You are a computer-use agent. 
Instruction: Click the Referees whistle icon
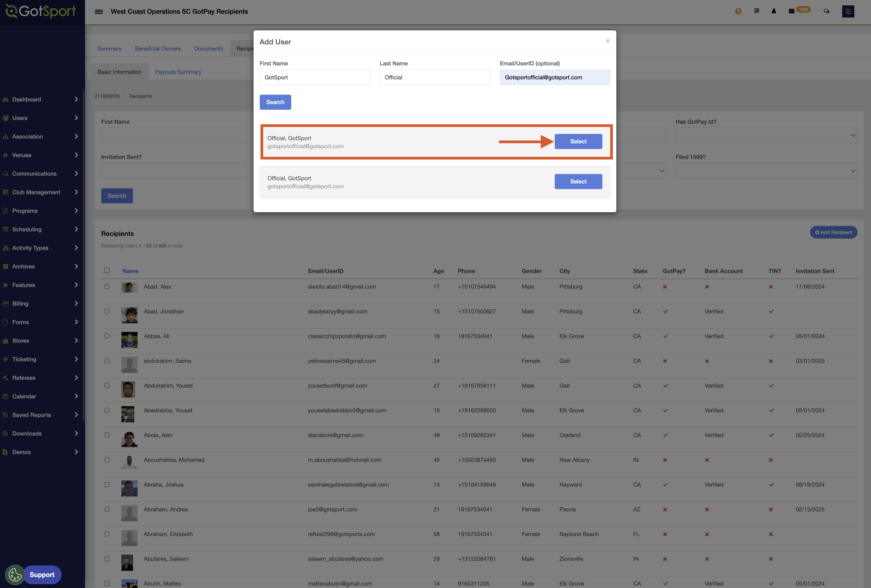click(5, 378)
